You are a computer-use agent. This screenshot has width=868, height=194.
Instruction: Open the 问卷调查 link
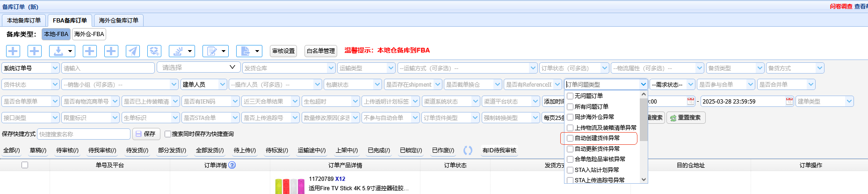coord(841,7)
